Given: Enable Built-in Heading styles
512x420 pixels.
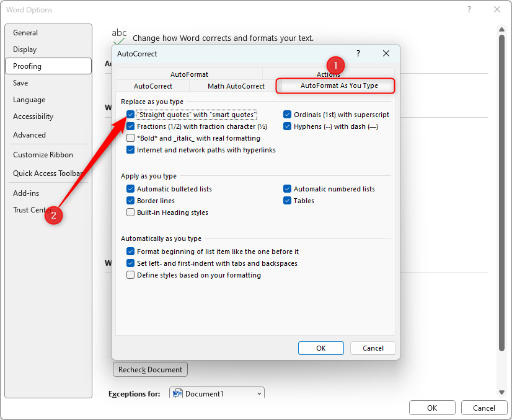Looking at the screenshot, I should point(130,212).
